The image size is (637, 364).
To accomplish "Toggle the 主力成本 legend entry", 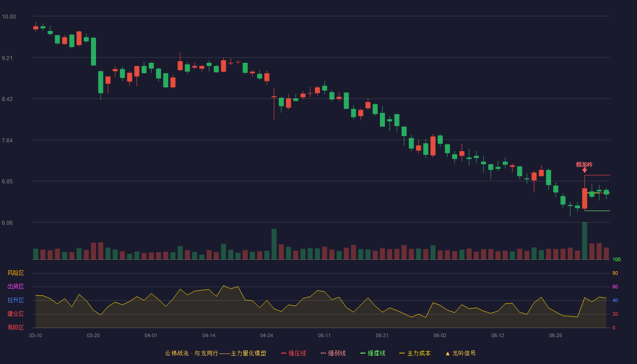I will [x=415, y=353].
